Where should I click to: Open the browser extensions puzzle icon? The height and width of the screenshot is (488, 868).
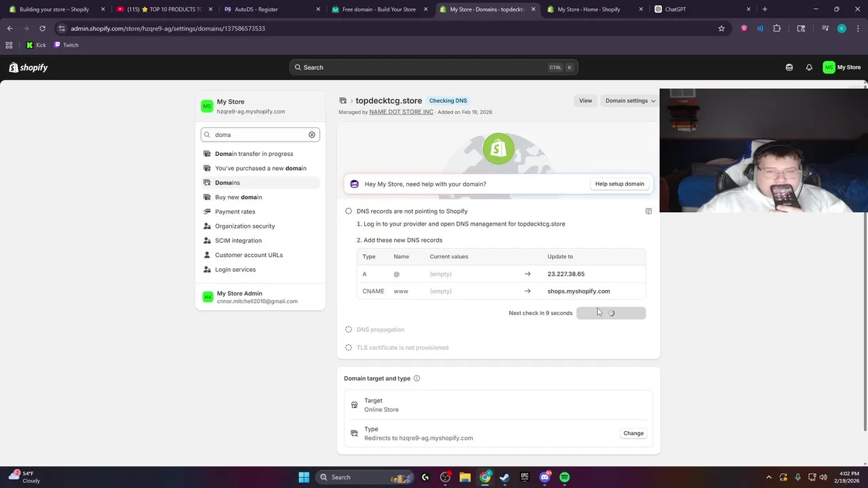click(x=776, y=28)
